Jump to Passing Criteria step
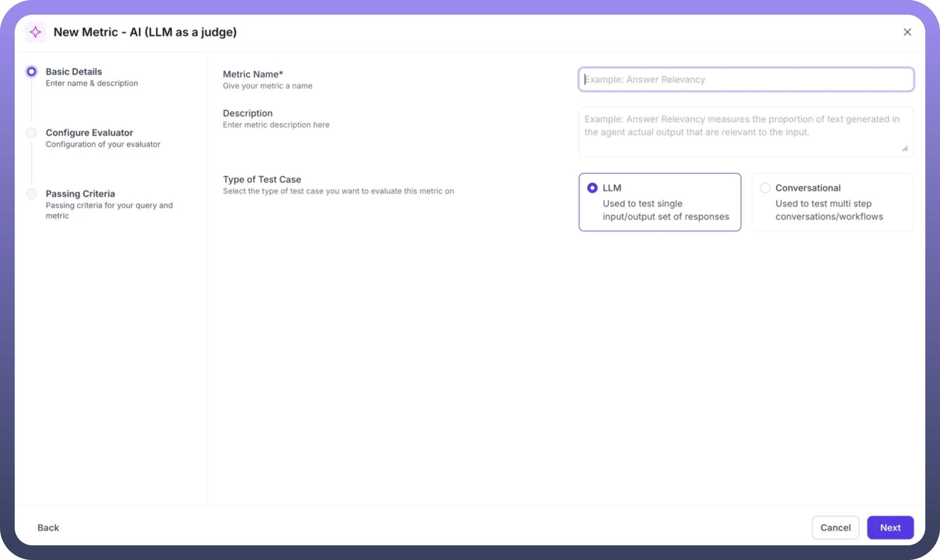This screenshot has height=560, width=940. point(80,194)
